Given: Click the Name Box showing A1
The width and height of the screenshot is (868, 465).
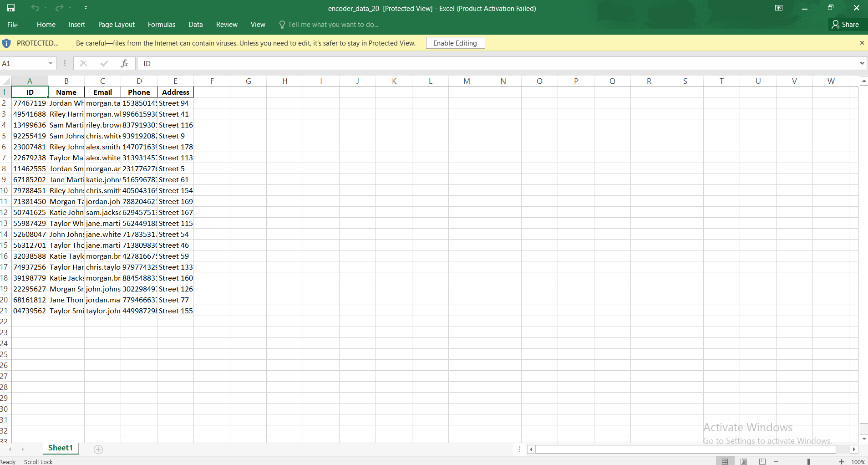Looking at the screenshot, I should click(24, 63).
